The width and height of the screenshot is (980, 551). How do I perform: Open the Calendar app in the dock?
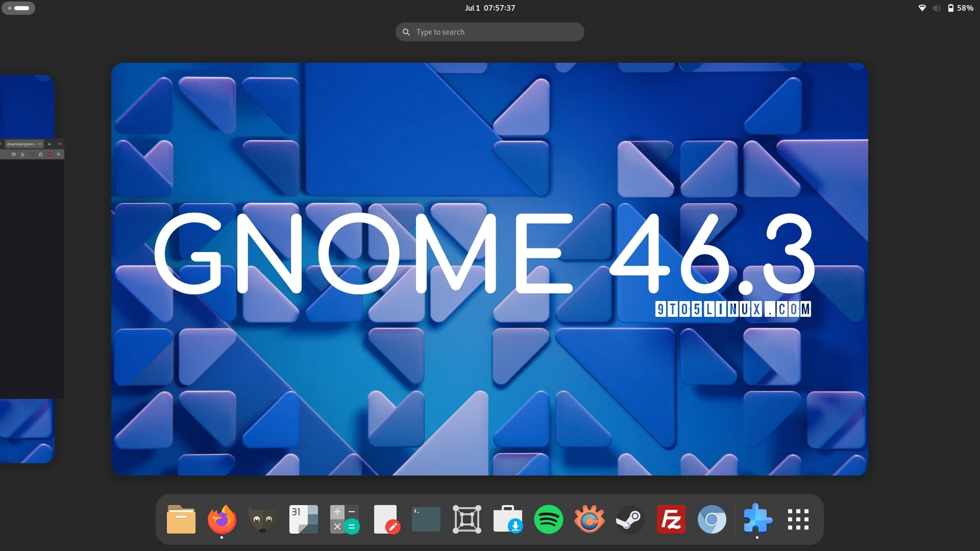coord(304,519)
